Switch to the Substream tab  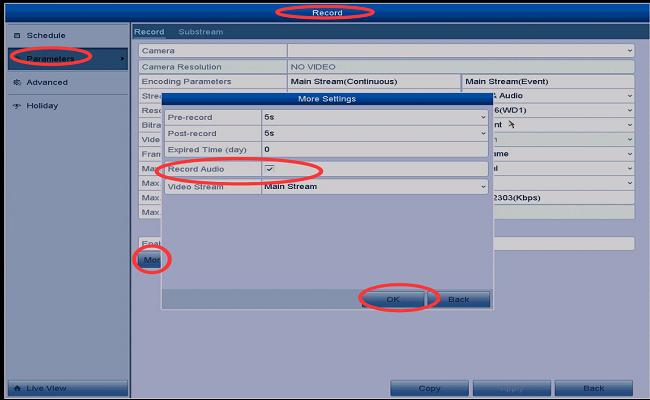(201, 32)
